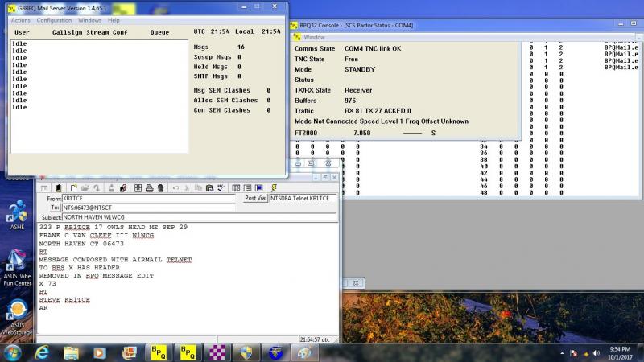Image resolution: width=644 pixels, height=362 pixels.
Task: Open ASUS WebStorage desktop shortcut
Action: tap(17, 317)
